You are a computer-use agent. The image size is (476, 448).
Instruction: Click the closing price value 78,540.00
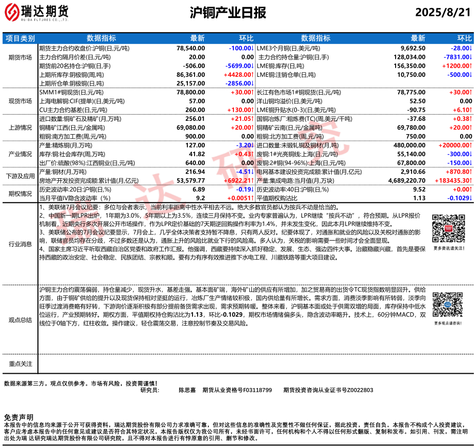pos(190,48)
